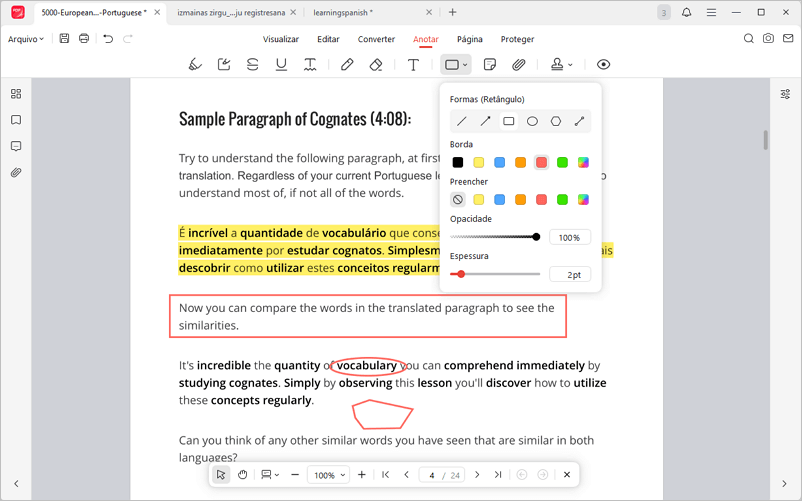Select the underline tool

point(281,64)
